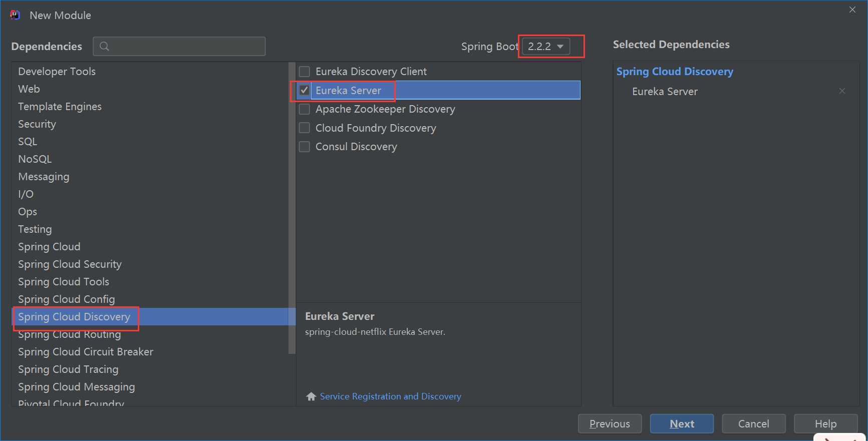Proceed with the Next button

pos(682,424)
